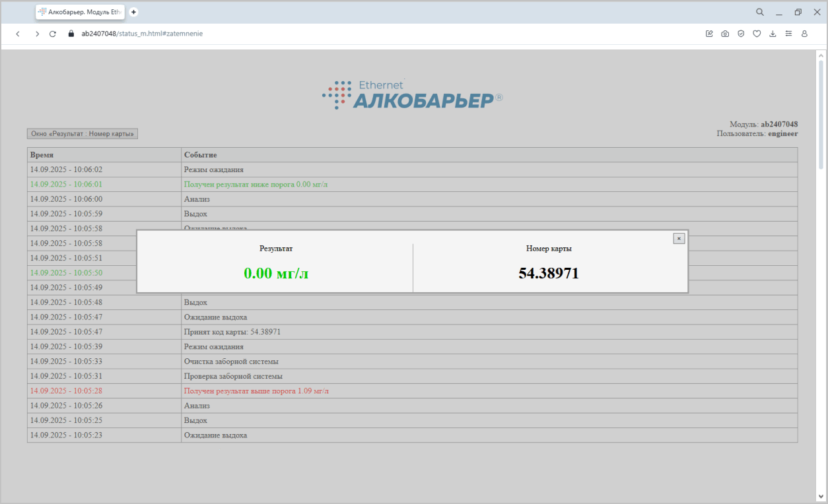
Task: Click the timestamp 14.09.2025 - 10:05:26
Action: point(66,406)
